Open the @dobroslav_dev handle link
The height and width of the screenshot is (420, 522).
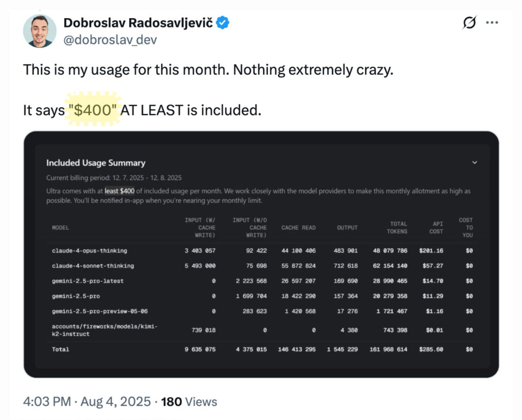(x=110, y=40)
